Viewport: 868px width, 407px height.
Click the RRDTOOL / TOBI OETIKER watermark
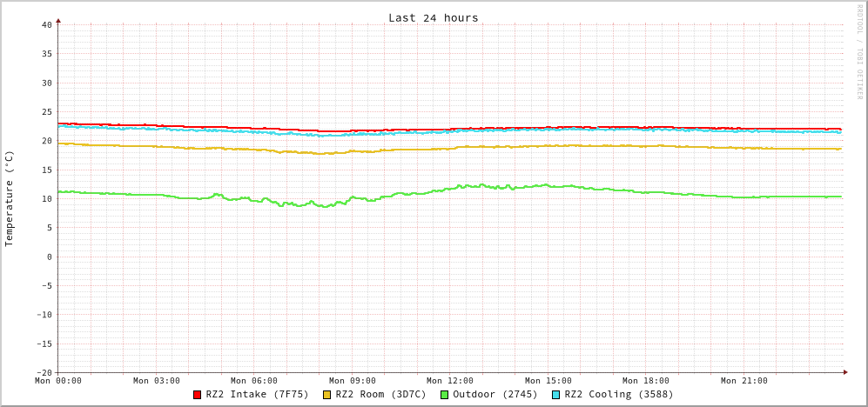coord(860,52)
